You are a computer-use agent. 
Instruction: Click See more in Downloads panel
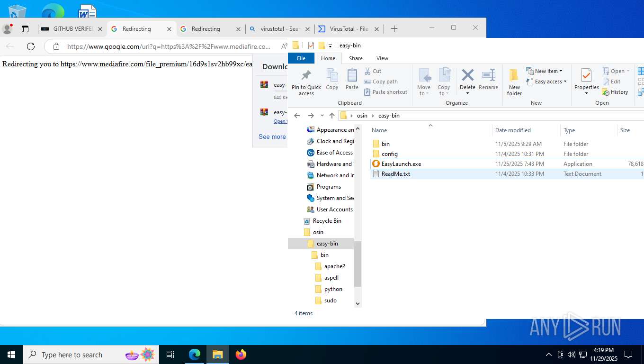(272, 136)
